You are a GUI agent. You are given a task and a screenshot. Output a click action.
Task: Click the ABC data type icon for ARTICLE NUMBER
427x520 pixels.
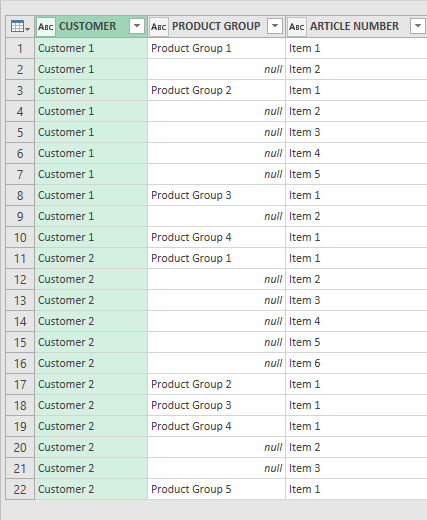(x=297, y=27)
